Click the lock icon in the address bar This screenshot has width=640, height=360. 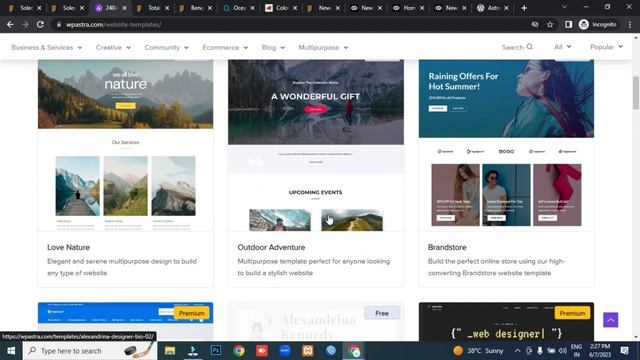tap(59, 24)
